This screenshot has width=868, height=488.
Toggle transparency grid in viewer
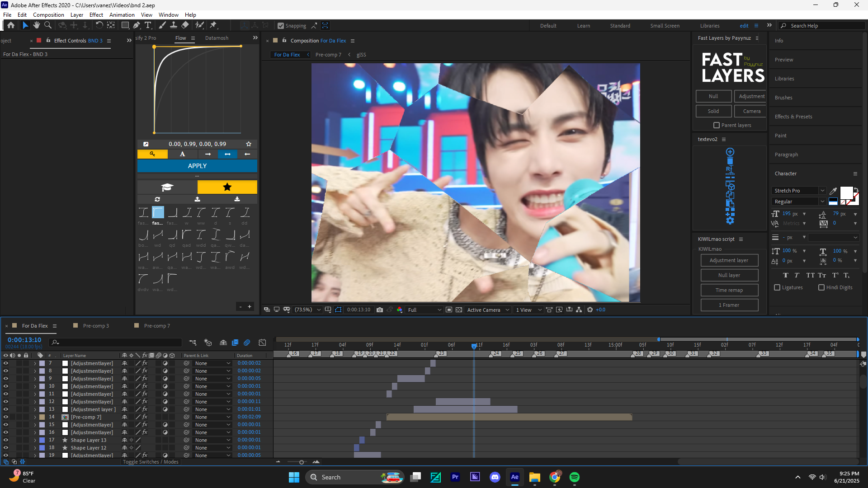click(x=459, y=310)
